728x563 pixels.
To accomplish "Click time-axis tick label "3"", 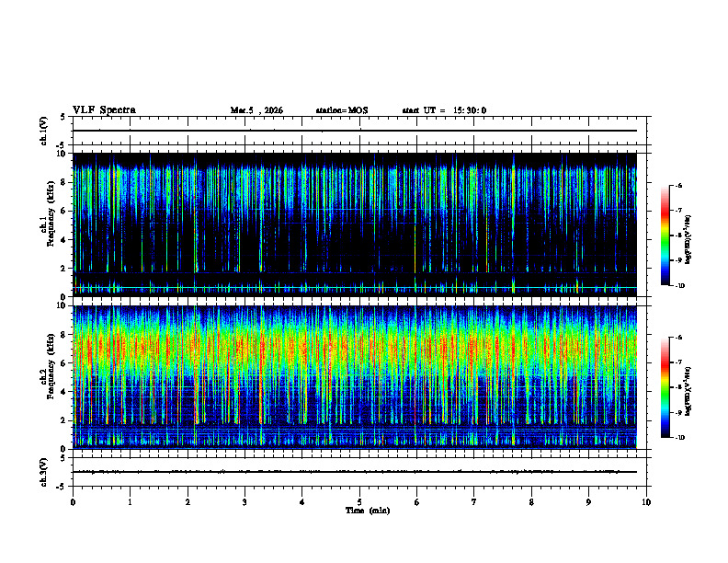I will [245, 502].
